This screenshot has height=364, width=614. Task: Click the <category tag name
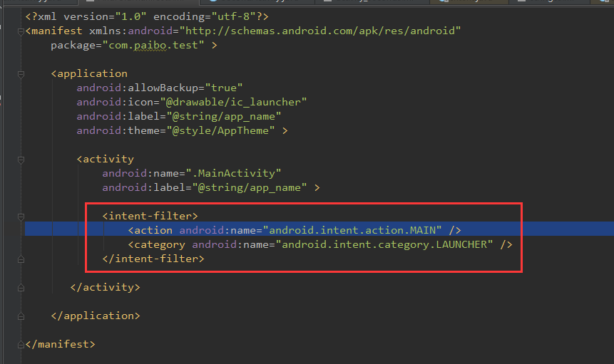point(157,245)
